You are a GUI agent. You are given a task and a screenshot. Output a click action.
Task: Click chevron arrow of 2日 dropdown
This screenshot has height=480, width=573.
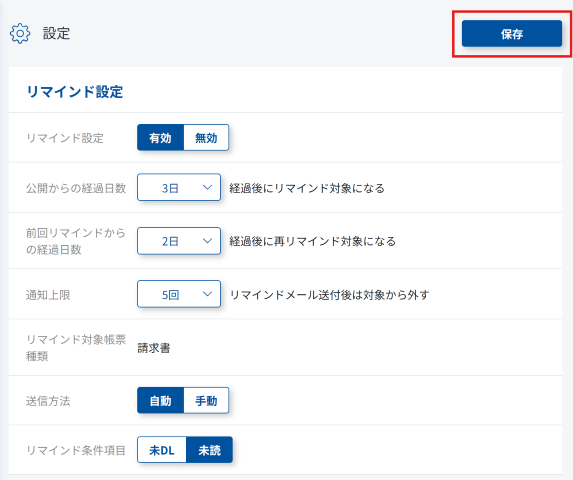[x=207, y=241]
